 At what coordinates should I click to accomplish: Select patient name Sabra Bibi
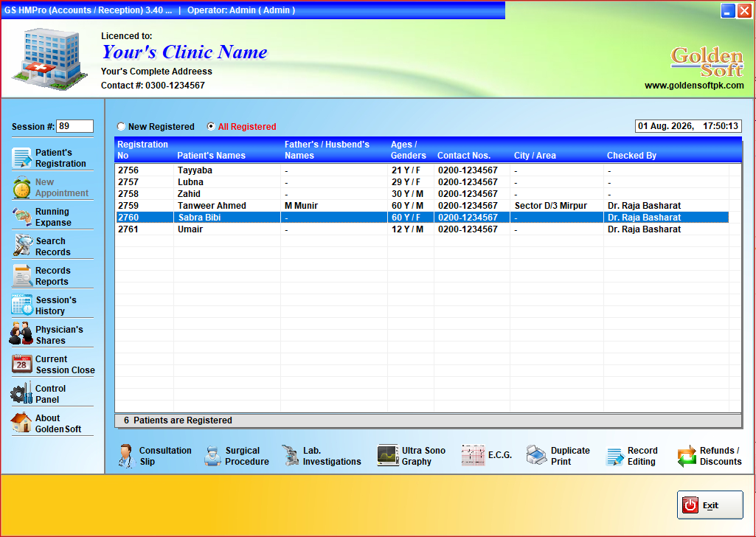click(199, 218)
